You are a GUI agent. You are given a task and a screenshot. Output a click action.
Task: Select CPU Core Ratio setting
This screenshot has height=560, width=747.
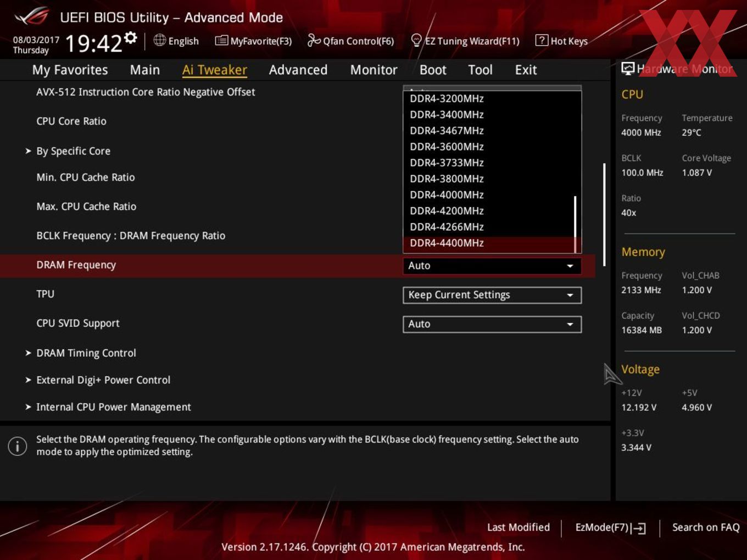(71, 121)
